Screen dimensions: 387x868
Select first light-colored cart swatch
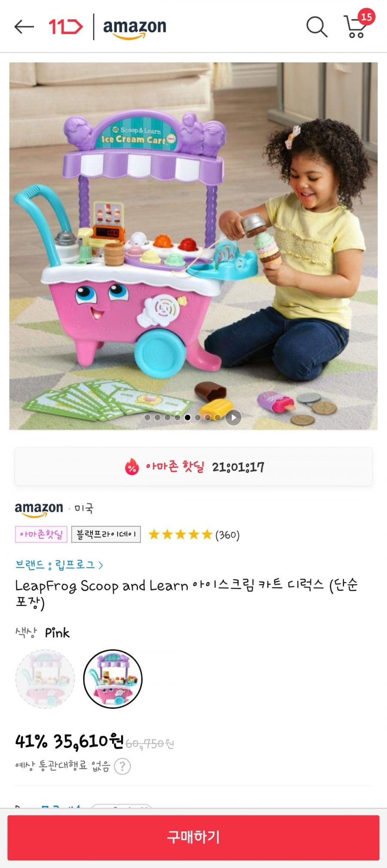click(x=45, y=679)
